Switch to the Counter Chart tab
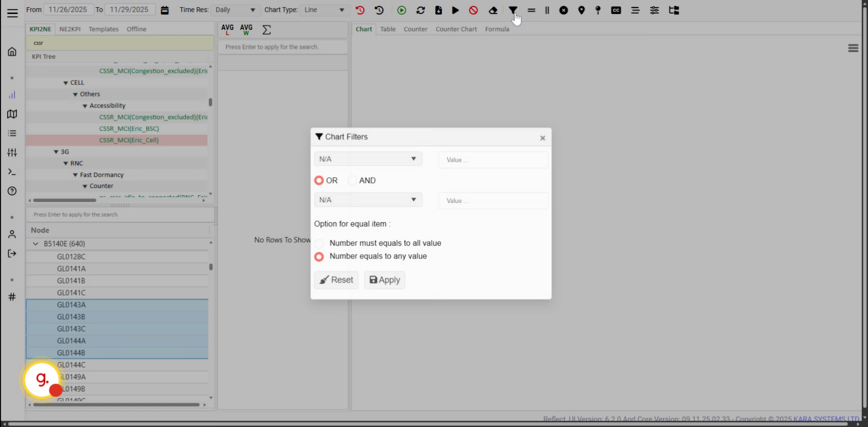Viewport: 868px width, 427px height. pyautogui.click(x=456, y=29)
